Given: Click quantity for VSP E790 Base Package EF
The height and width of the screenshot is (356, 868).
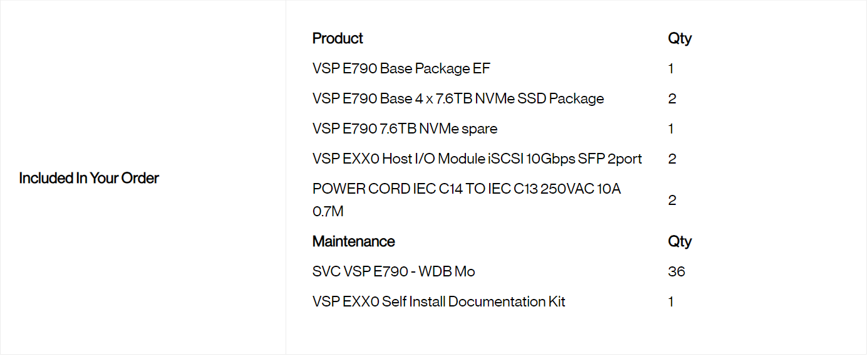Looking at the screenshot, I should (671, 68).
